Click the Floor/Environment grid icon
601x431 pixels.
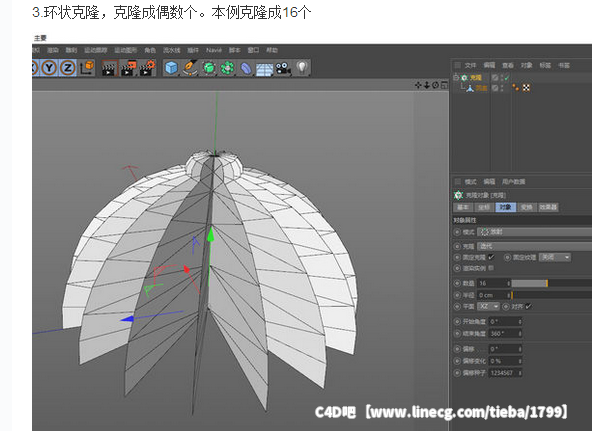tap(265, 68)
